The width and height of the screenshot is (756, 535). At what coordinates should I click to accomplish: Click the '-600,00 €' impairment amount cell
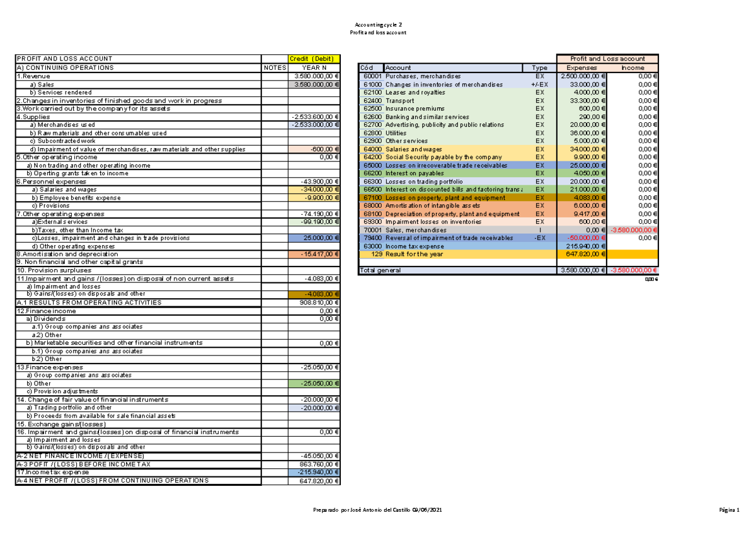tap(314, 149)
